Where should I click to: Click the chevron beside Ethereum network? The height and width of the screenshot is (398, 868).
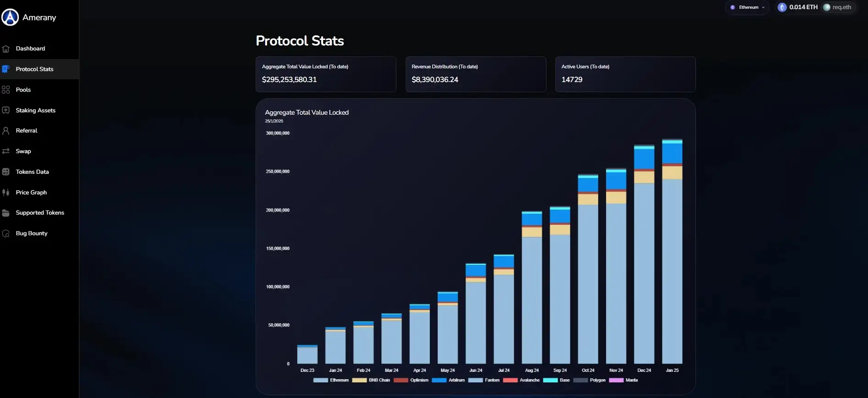tap(763, 7)
